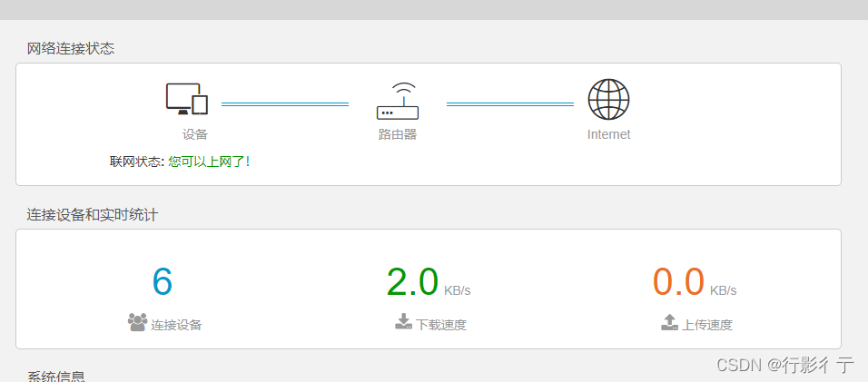Click the router icon
Screen dimensions: 868x382
398,101
